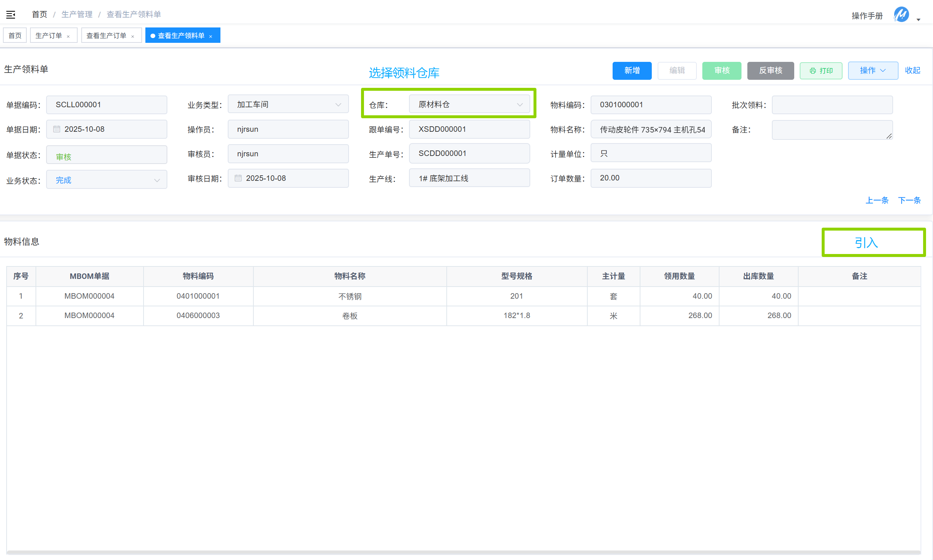Close the 查看生产领料单 tab
Image resolution: width=933 pixels, height=560 pixels.
point(211,37)
